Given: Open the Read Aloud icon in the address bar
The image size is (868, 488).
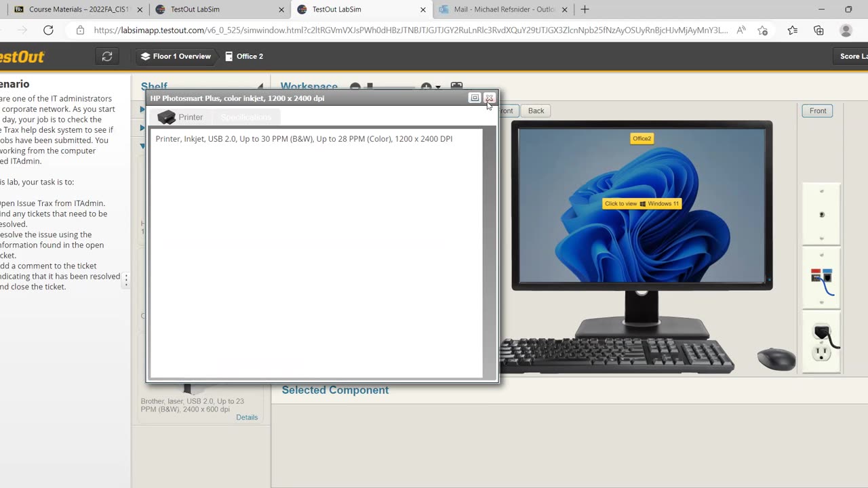Looking at the screenshot, I should click(741, 30).
